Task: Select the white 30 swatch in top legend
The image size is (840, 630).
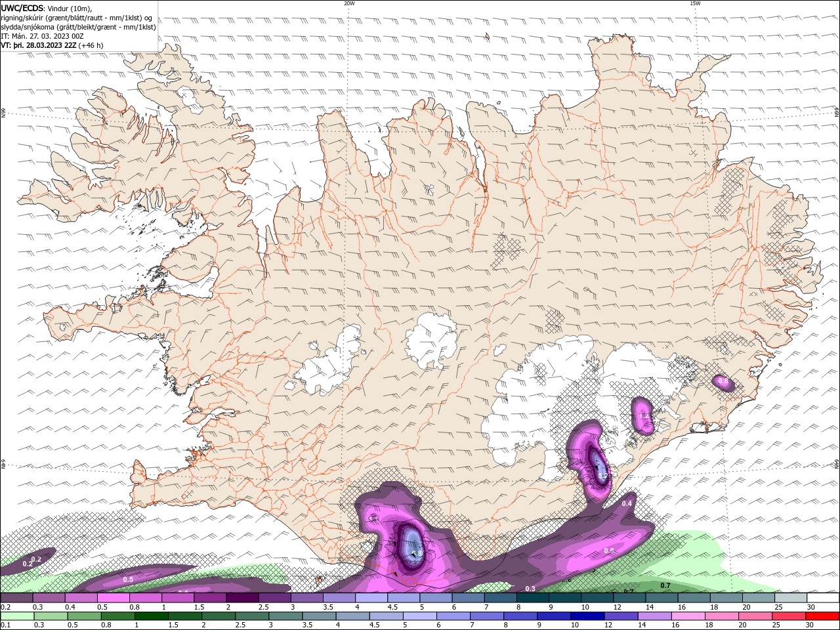Action: tap(823, 598)
